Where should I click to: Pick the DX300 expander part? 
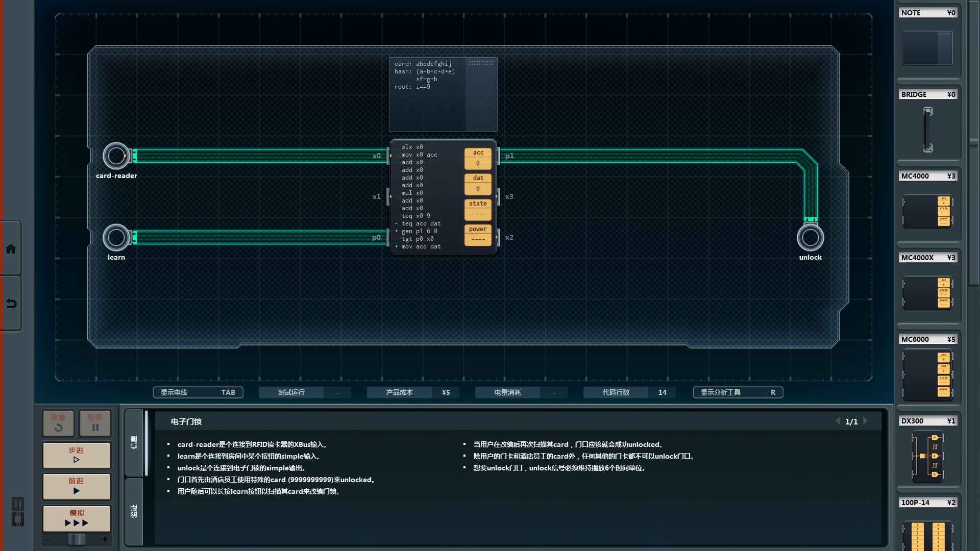[x=927, y=456]
